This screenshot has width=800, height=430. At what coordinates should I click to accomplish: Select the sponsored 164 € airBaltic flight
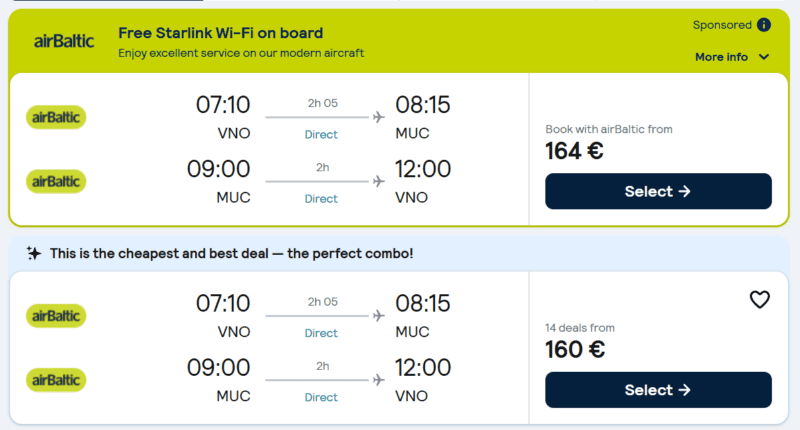tap(658, 191)
